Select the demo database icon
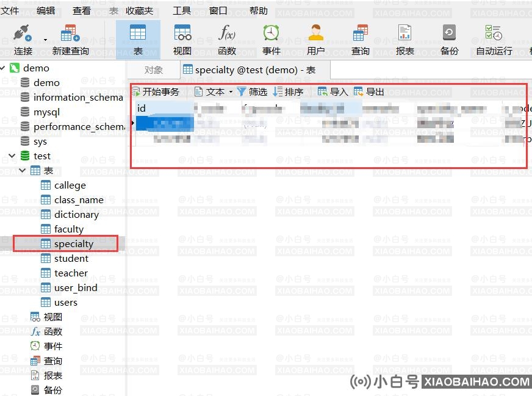532x396 pixels. pyautogui.click(x=25, y=82)
